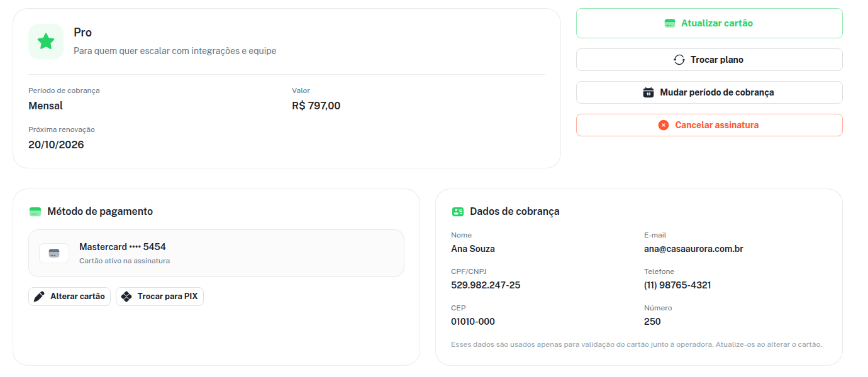Select Mudar período de cobrança

tap(709, 92)
